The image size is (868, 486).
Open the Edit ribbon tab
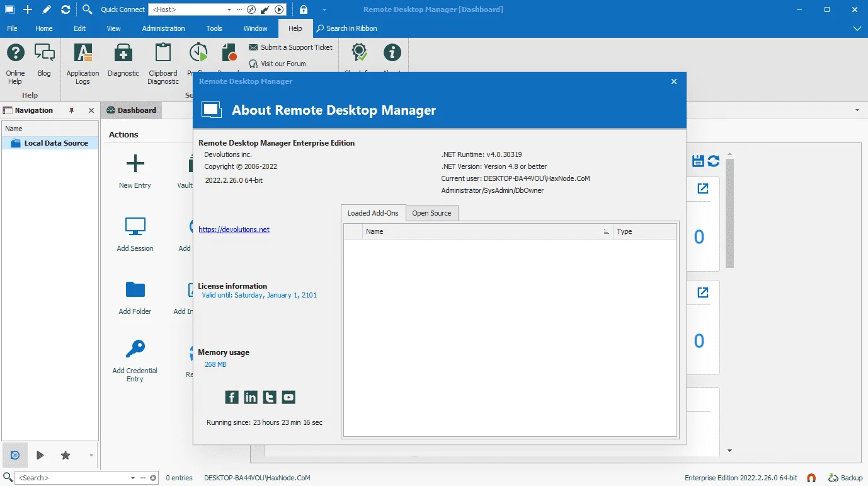79,28
